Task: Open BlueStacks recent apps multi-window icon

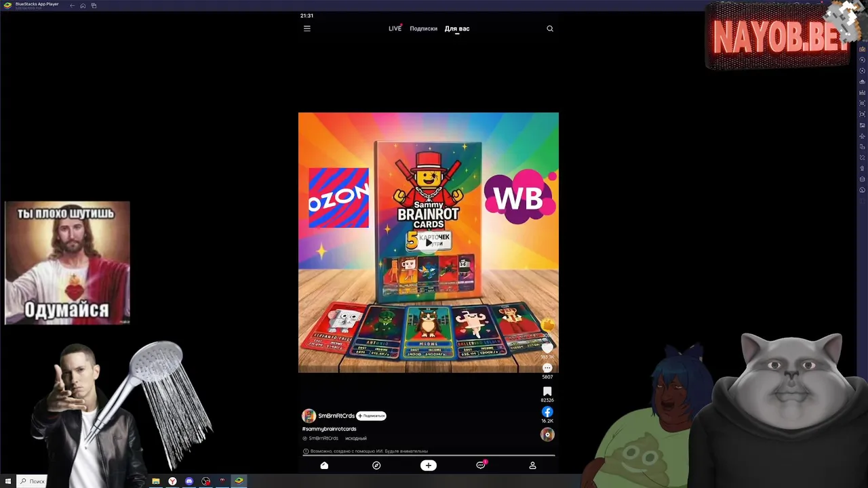Action: tap(94, 5)
